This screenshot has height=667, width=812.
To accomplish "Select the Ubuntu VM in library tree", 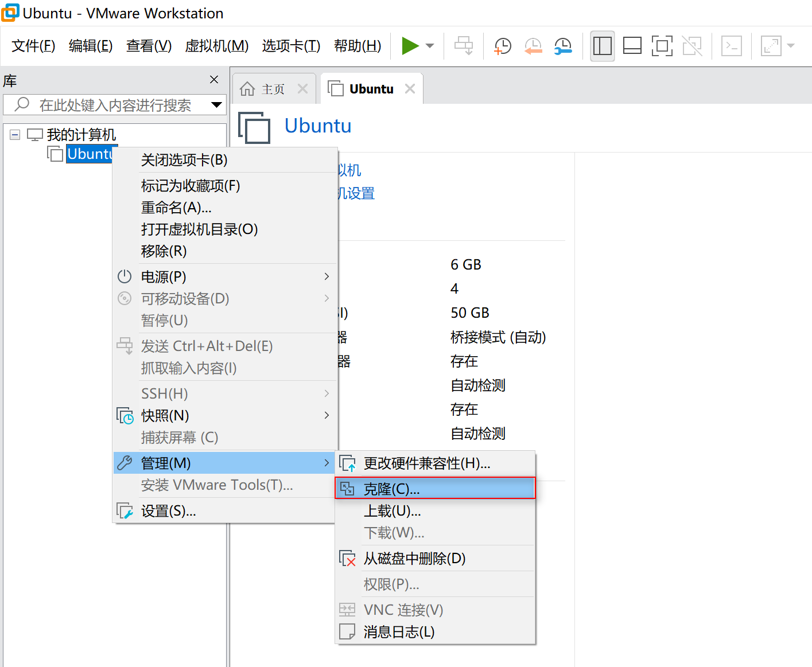I will [x=90, y=154].
